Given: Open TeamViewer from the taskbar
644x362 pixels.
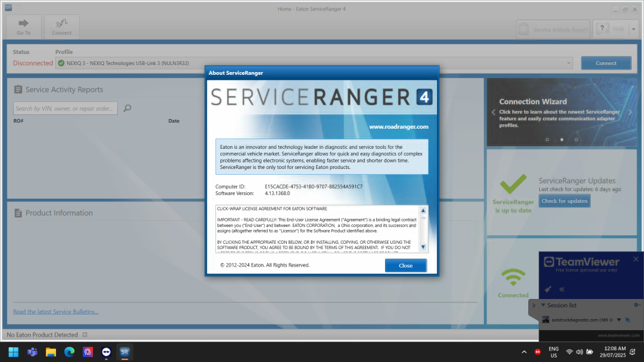Looking at the screenshot, I should coord(106,352).
